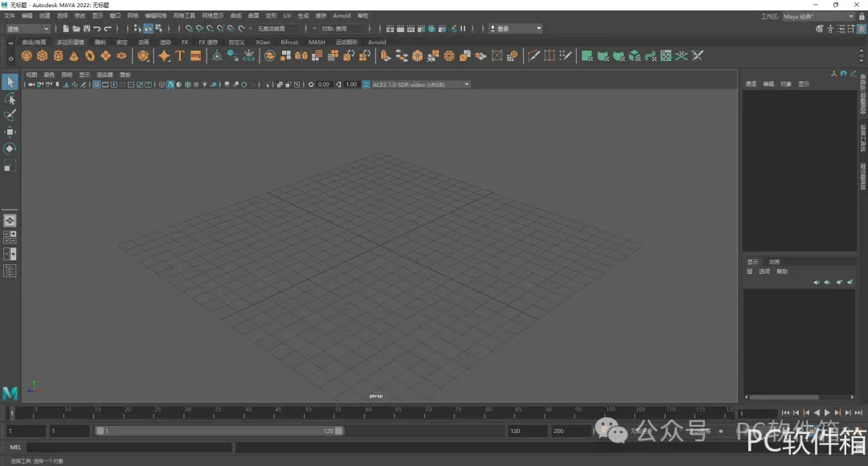Click the polygon cone shelf icon
Image resolution: width=868 pixels, height=466 pixels.
click(x=74, y=55)
